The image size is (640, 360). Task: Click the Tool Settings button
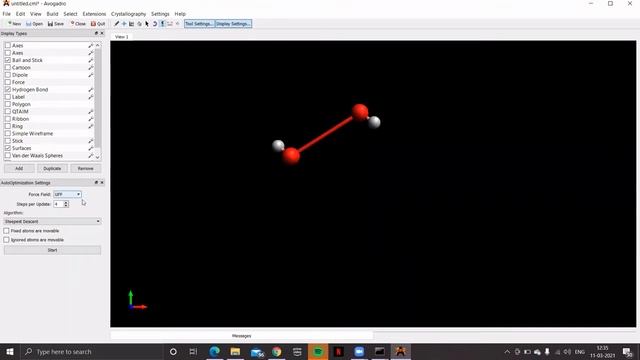(199, 24)
